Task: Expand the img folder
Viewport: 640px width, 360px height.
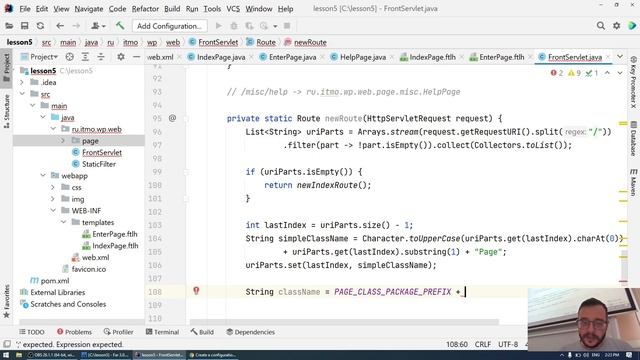Action: (53, 199)
